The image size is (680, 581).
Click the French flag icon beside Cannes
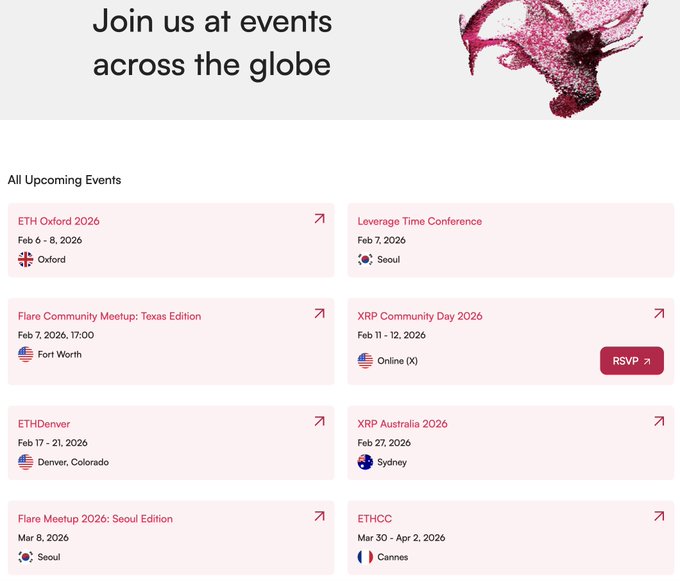(x=366, y=557)
